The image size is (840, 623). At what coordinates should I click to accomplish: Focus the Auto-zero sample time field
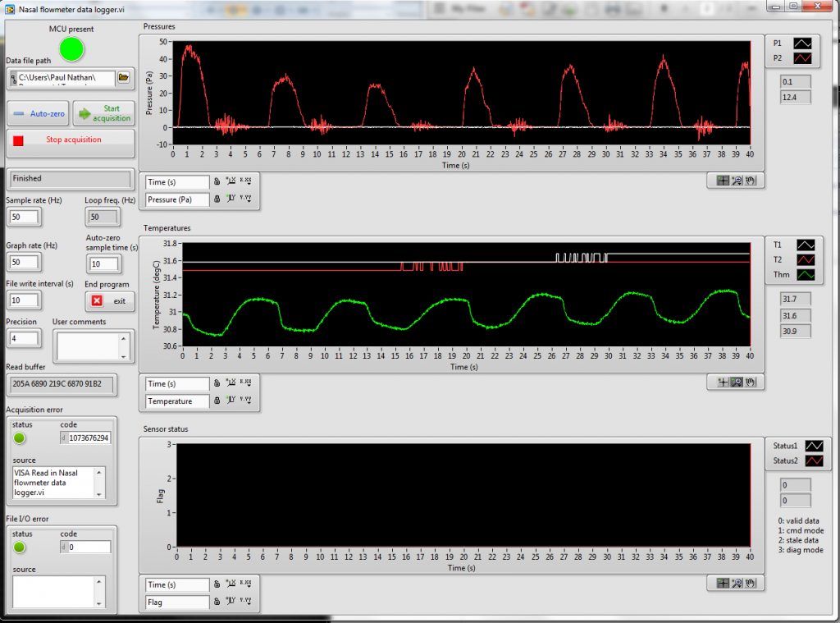coord(103,263)
